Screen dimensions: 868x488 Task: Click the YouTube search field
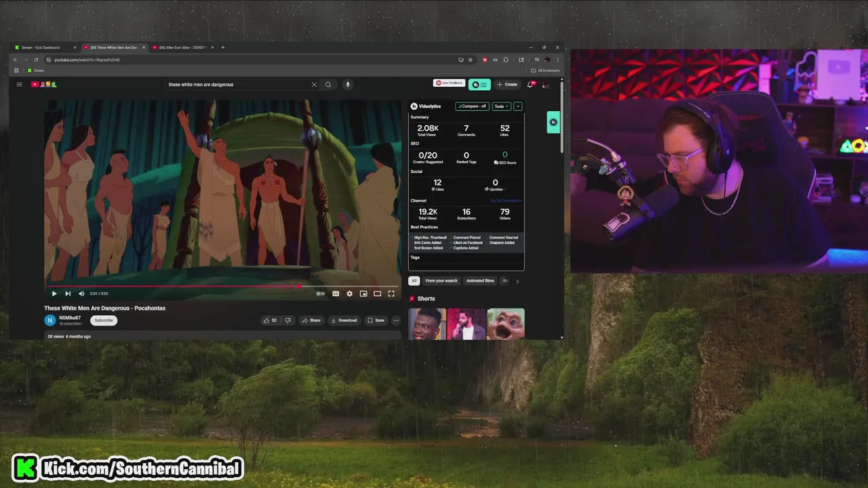pyautogui.click(x=237, y=85)
